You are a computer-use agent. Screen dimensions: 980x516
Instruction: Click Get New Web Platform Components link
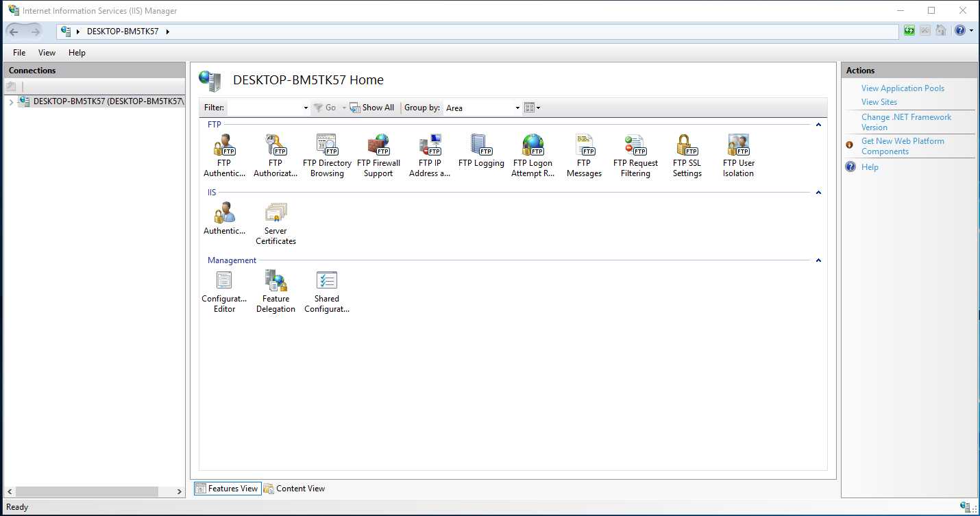tap(903, 146)
